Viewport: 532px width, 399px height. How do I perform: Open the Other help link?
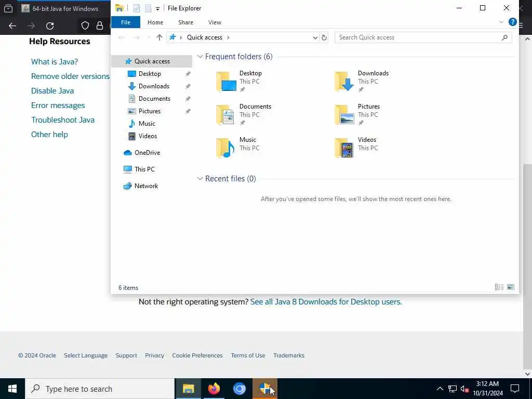click(49, 135)
